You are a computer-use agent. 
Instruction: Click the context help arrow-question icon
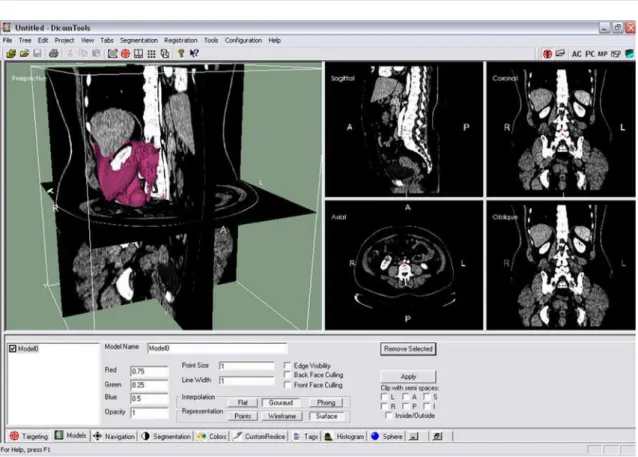pyautogui.click(x=194, y=53)
